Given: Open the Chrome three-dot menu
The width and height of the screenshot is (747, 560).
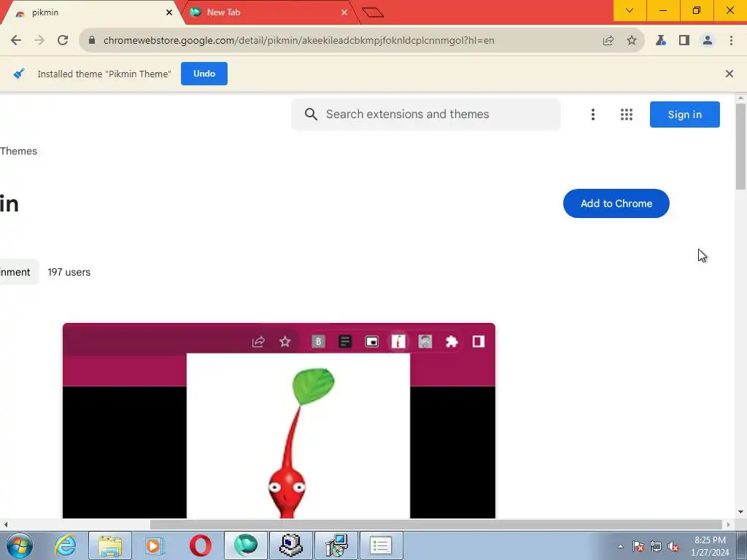Looking at the screenshot, I should pyautogui.click(x=731, y=41).
